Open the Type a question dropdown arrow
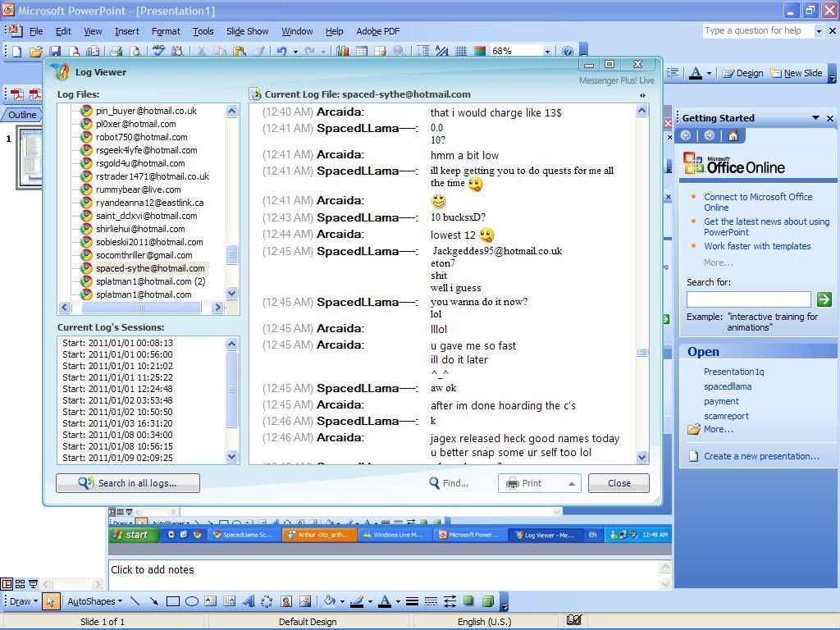 (819, 31)
